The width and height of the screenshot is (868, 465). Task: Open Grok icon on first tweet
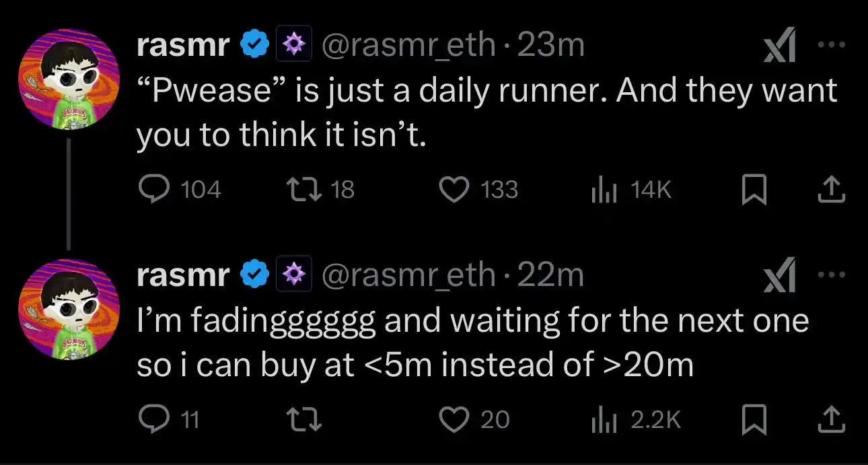click(x=781, y=46)
